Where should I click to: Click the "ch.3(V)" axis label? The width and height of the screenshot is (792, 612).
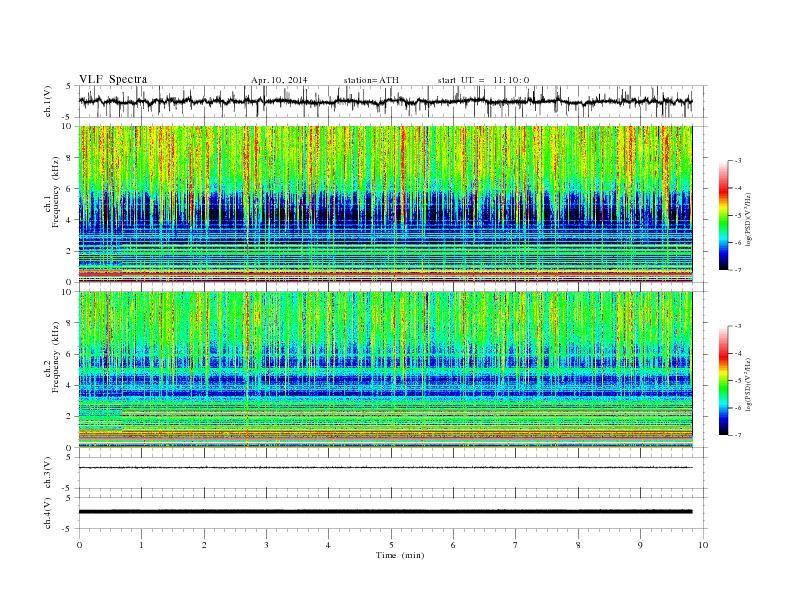click(48, 473)
